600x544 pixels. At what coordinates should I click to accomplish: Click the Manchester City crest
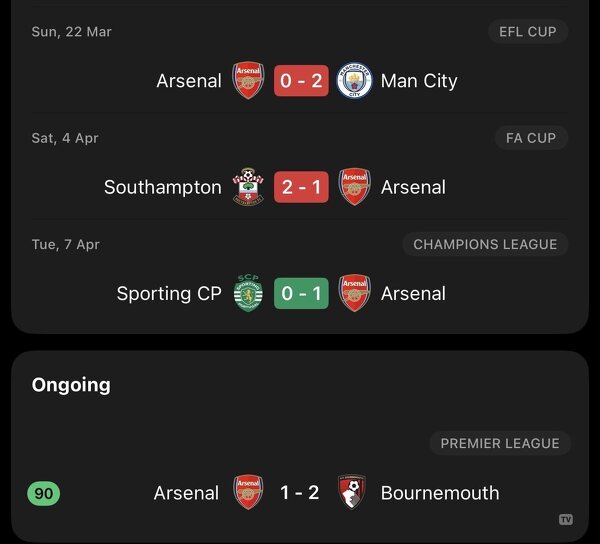(354, 81)
